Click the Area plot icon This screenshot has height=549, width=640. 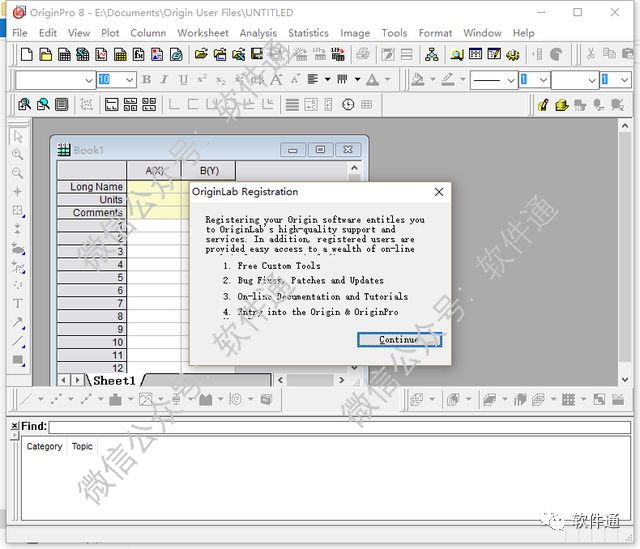206,399
